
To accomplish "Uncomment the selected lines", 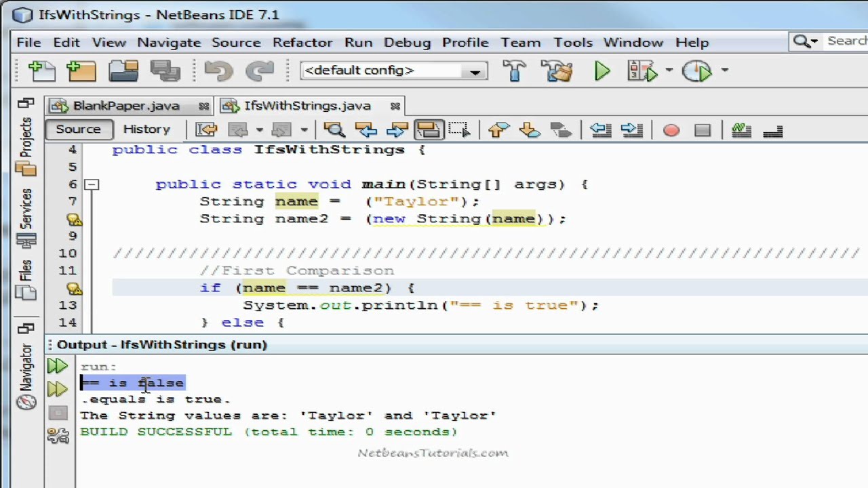I will [773, 129].
